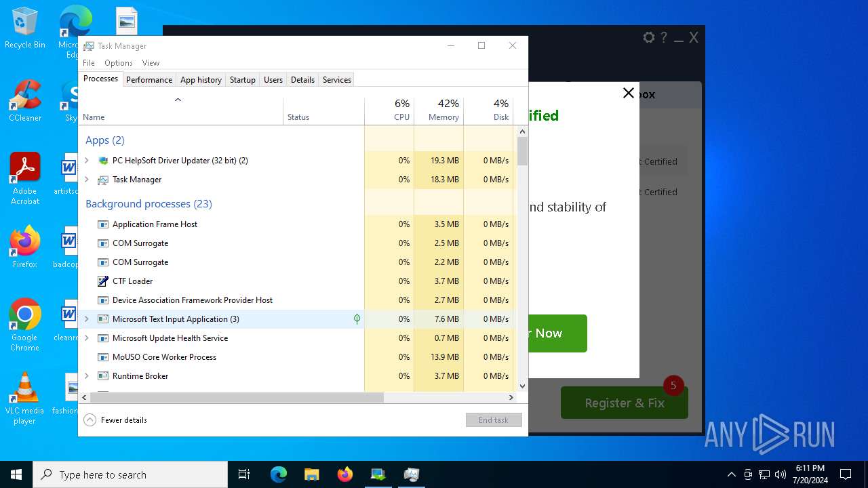Close the Driver Updater certified popup
This screenshot has width=868, height=488.
pos(629,93)
